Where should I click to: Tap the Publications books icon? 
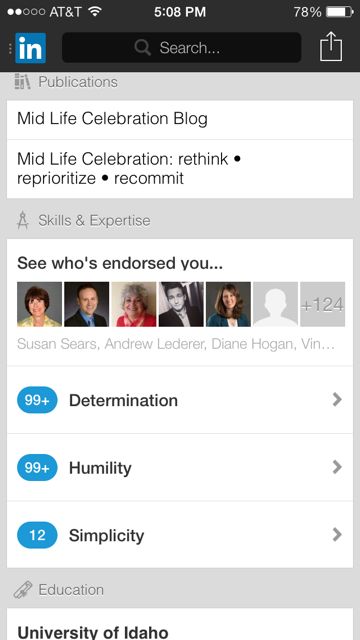pos(22,82)
